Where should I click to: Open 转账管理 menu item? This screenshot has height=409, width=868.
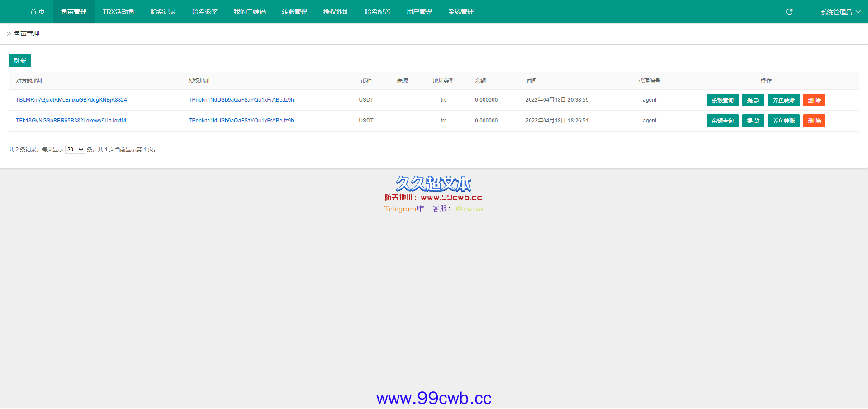coord(294,12)
